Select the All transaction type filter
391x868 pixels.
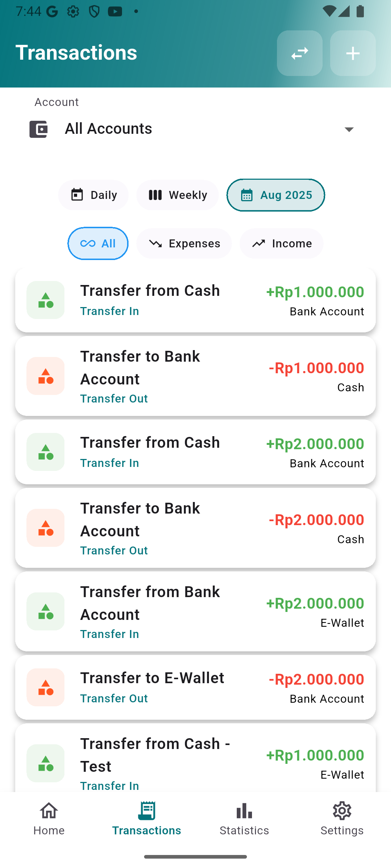click(x=98, y=244)
